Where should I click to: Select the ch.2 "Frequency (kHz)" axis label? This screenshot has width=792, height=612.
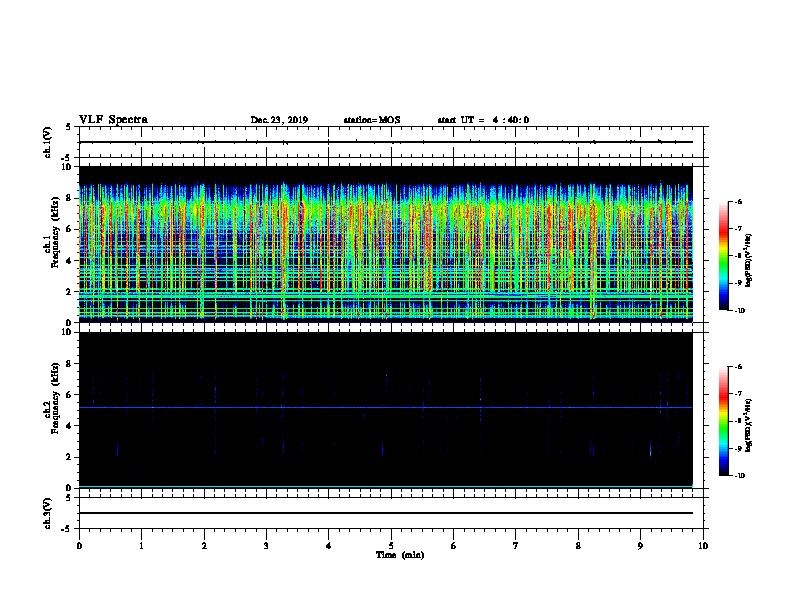55,398
